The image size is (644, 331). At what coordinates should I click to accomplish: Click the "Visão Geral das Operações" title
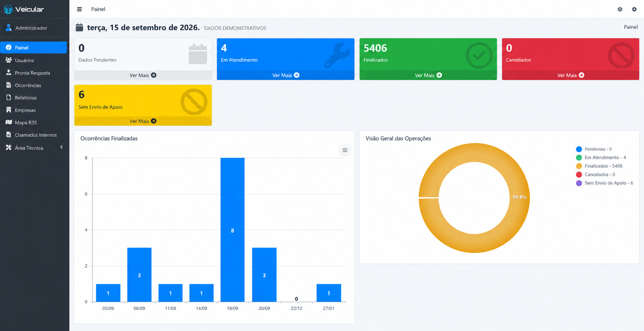point(398,138)
